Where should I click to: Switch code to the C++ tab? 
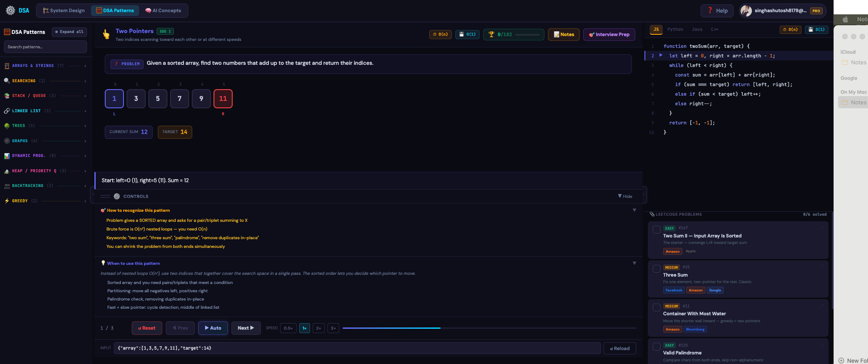714,30
